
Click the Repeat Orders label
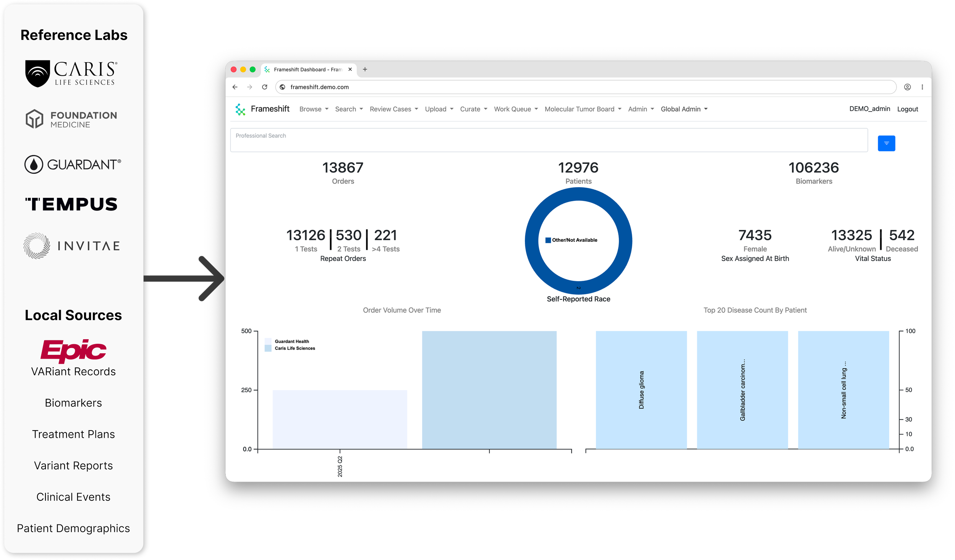point(343,259)
